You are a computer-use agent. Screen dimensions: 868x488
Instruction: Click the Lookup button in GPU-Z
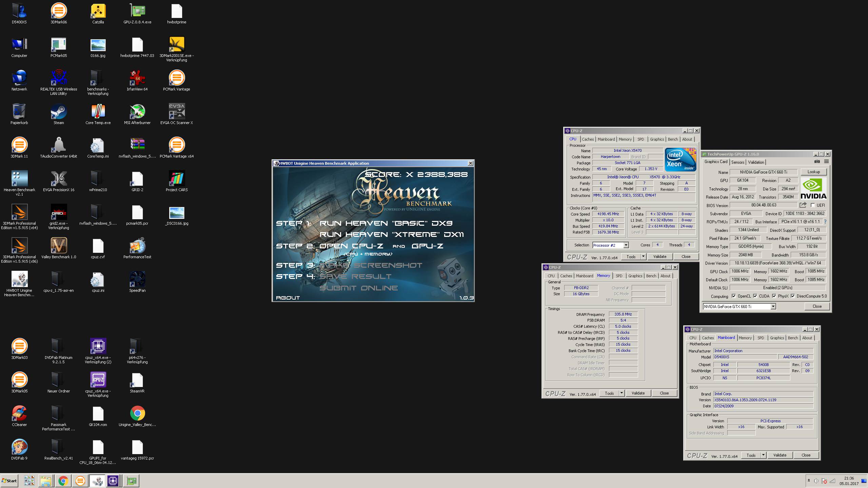point(813,172)
